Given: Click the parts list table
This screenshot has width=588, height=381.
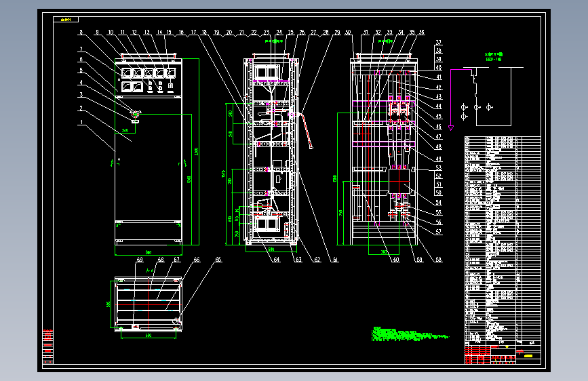Looking at the screenshot, I should click(503, 240).
